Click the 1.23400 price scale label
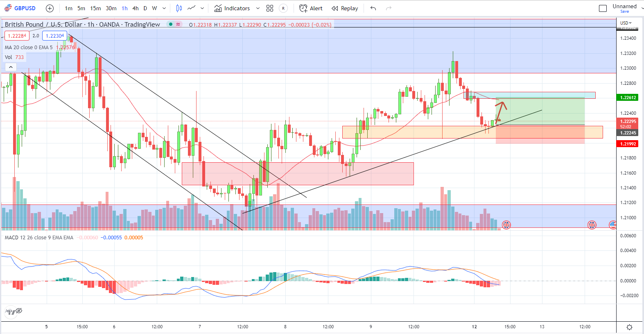 (628, 38)
